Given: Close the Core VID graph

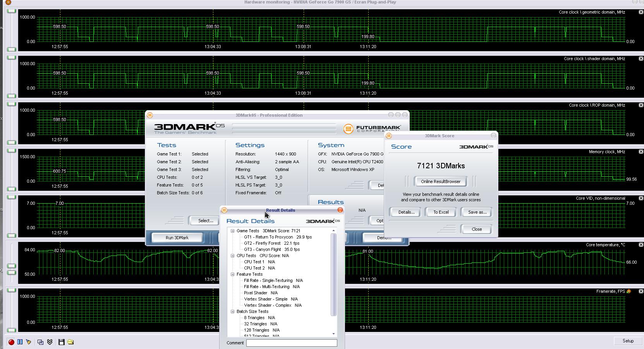Looking at the screenshot, I should coord(641,198).
